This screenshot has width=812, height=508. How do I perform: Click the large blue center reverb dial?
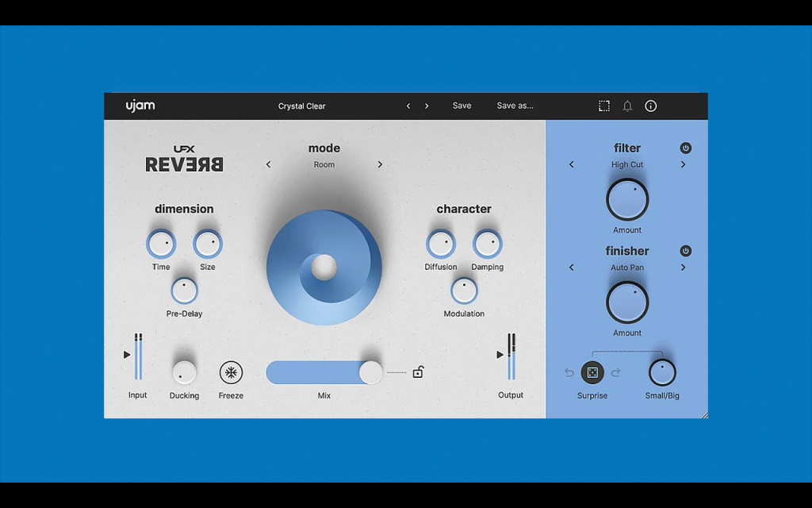[324, 267]
